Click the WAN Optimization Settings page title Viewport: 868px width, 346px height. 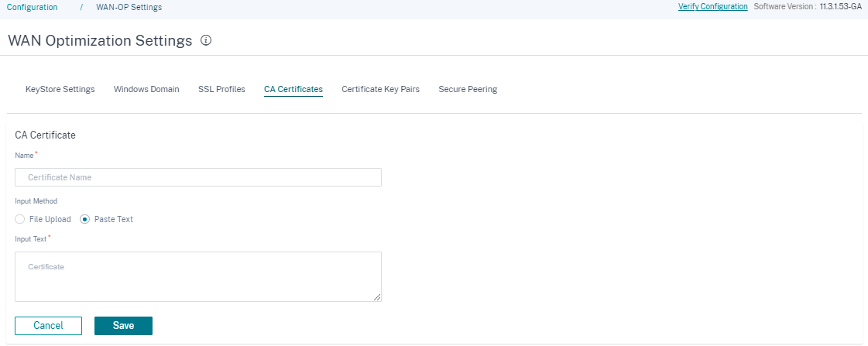pos(100,40)
